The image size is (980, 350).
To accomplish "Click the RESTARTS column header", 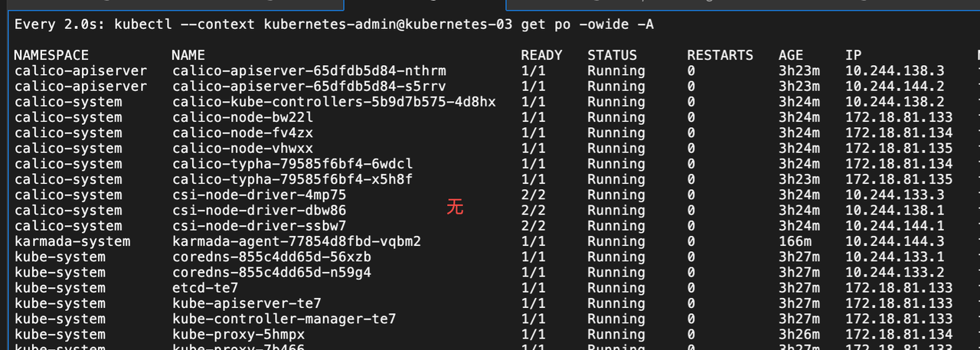I will 720,55.
